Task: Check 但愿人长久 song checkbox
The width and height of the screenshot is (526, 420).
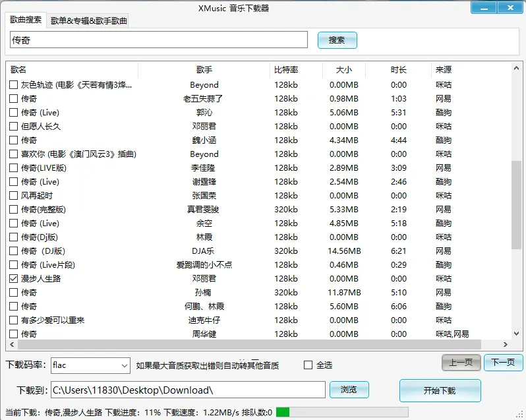Action: click(x=13, y=126)
